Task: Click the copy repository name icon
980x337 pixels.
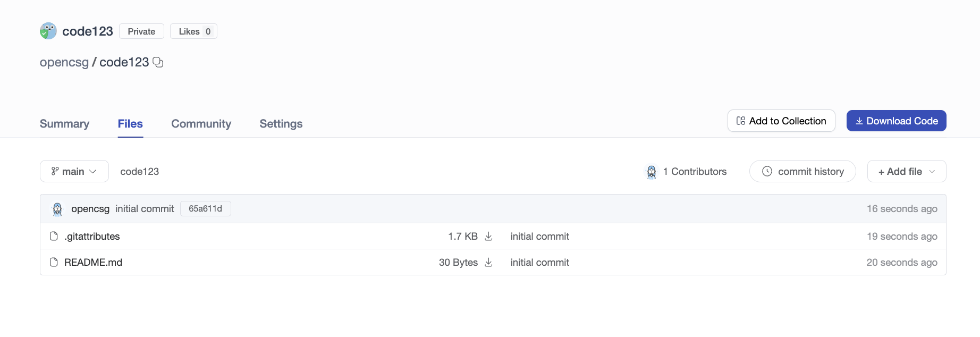Action: tap(157, 62)
